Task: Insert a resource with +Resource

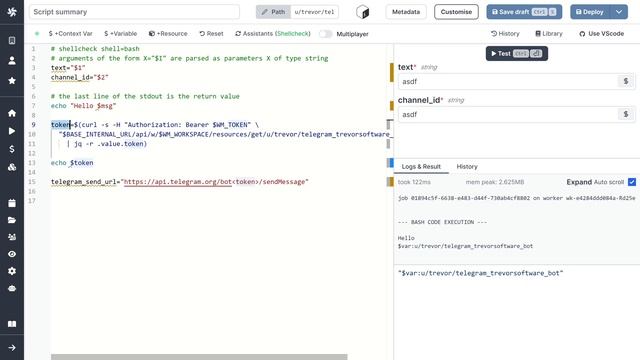Action: click(168, 33)
